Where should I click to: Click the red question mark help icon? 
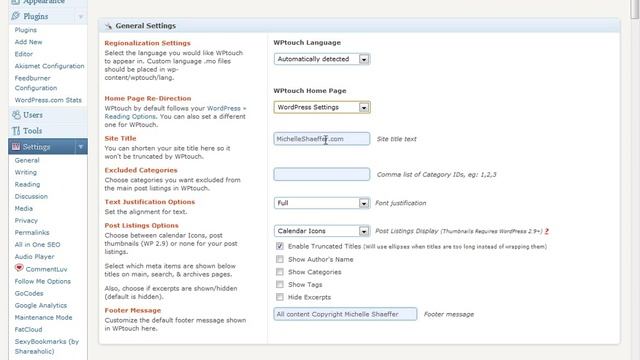[547, 231]
